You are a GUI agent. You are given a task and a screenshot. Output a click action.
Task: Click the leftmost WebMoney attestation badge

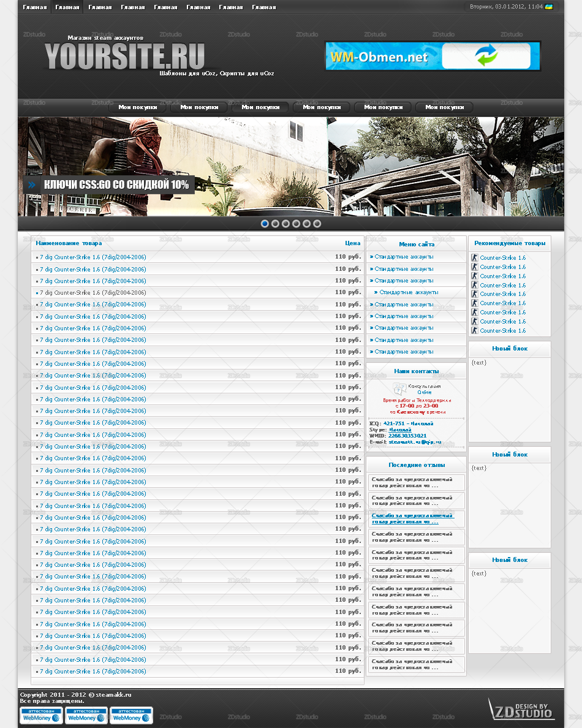41,715
